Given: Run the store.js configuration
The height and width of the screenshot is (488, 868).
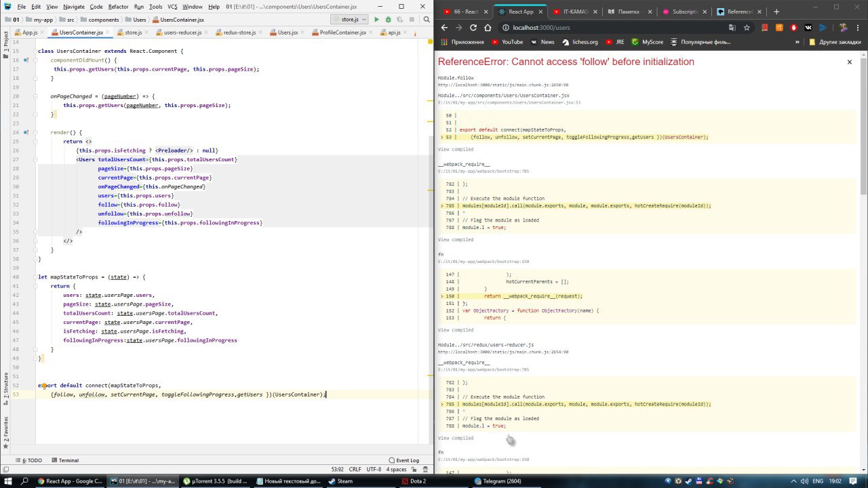Looking at the screenshot, I should pos(378,20).
